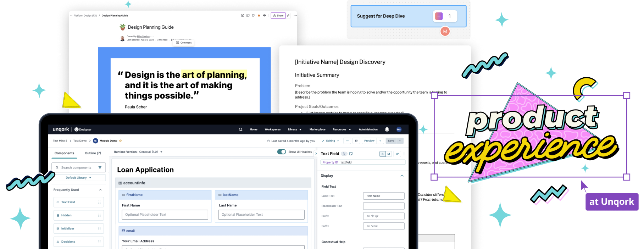
Task: Open the comments icon button next to Preview
Action: tap(356, 141)
